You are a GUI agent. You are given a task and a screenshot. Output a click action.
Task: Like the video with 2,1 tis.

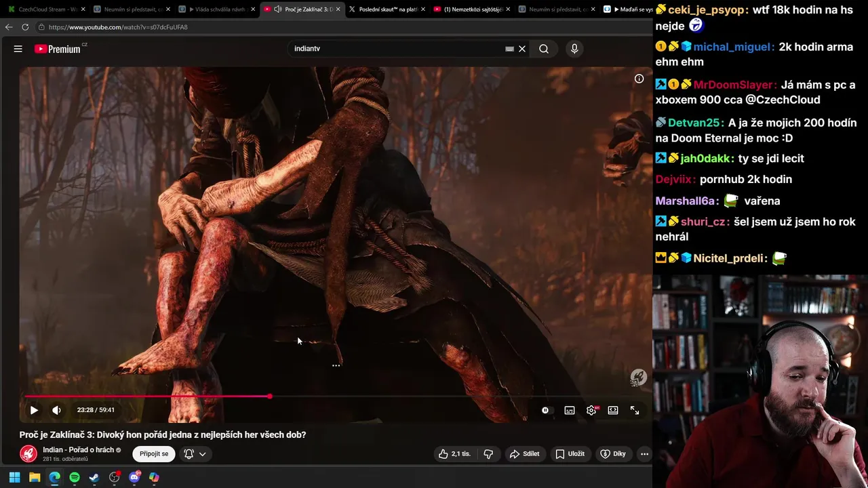(455, 453)
